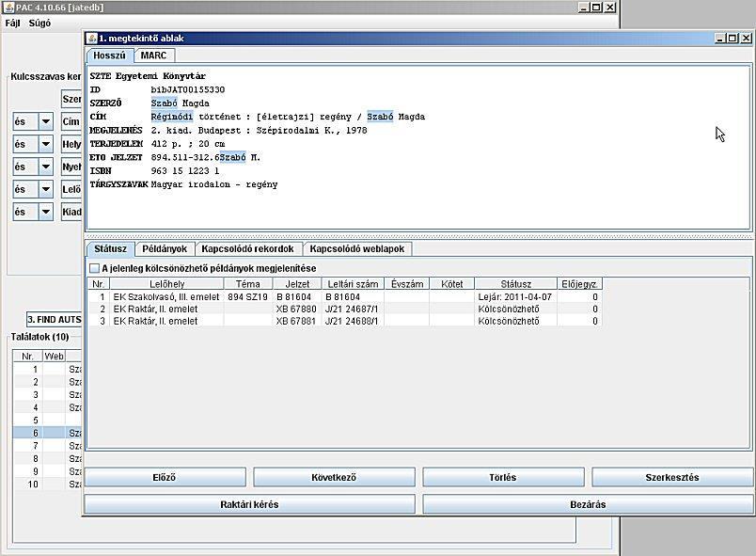
Task: Click inventory number 'J/21 24688/1'
Action: pos(352,321)
